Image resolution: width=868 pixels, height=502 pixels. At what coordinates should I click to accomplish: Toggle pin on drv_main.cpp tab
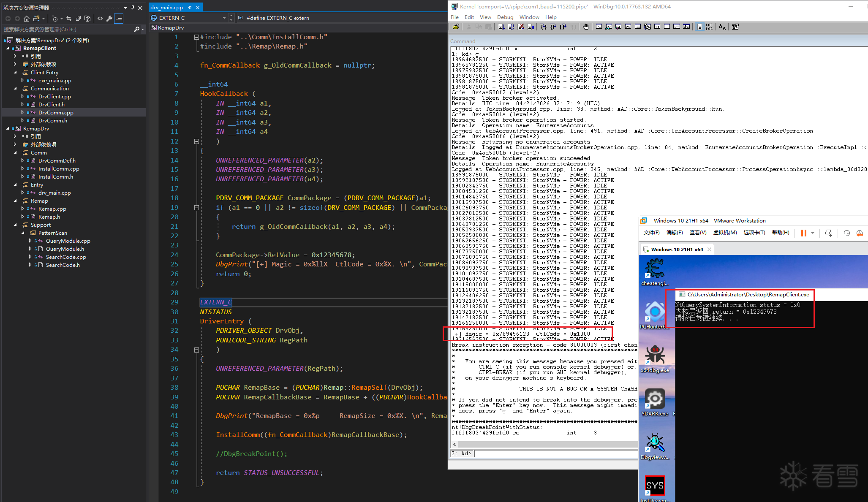(190, 7)
